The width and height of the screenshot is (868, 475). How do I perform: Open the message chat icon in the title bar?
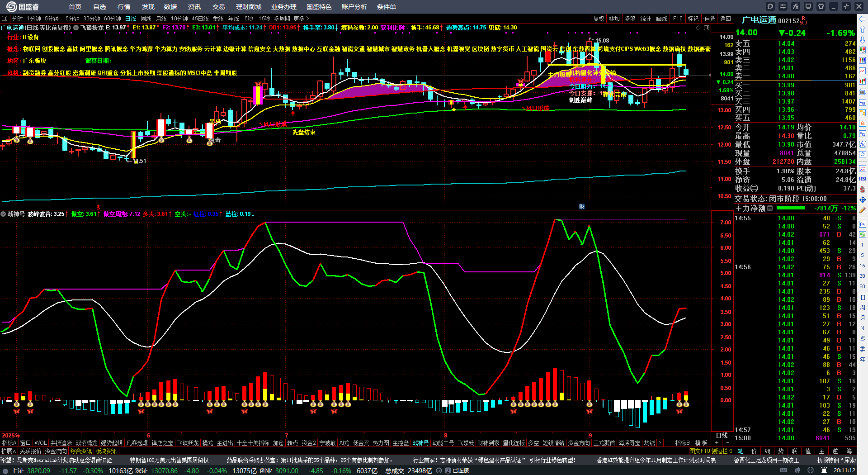770,6
